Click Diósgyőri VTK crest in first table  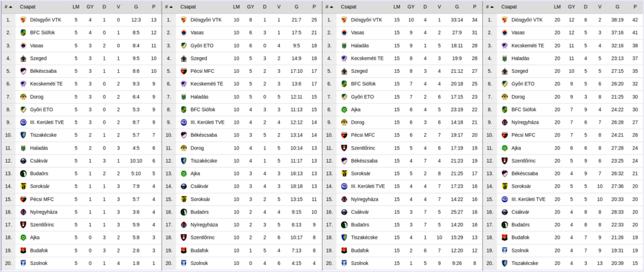23,19
